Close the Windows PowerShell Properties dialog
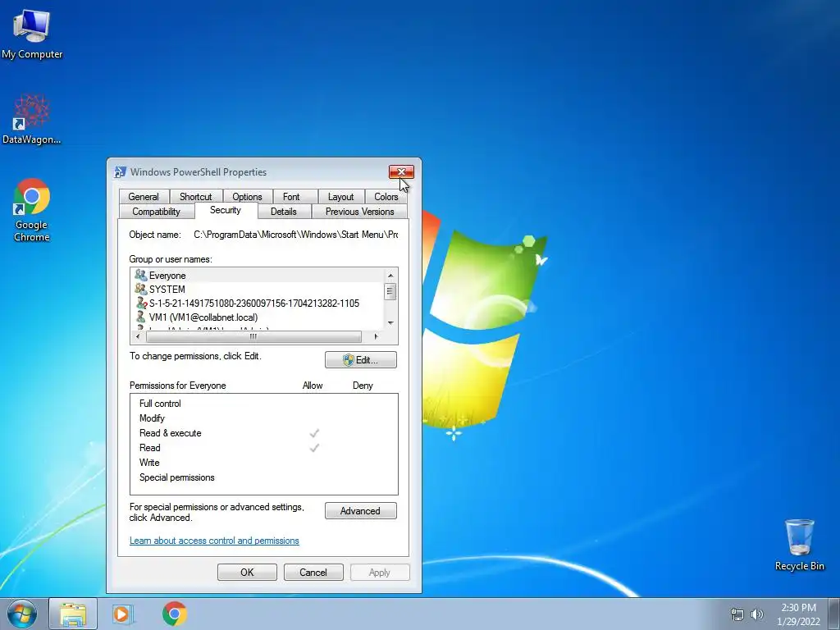Viewport: 840px width, 630px height. click(401, 171)
